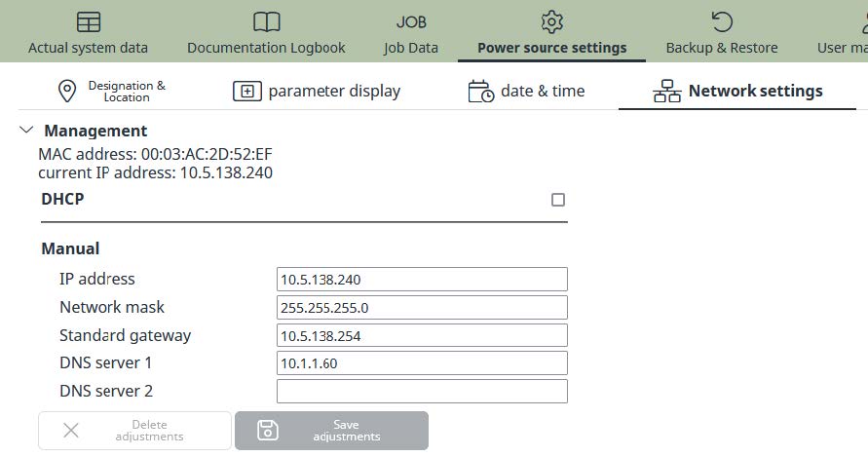The image size is (868, 456).
Task: Click the DNS server 2 label
Action: point(106,392)
